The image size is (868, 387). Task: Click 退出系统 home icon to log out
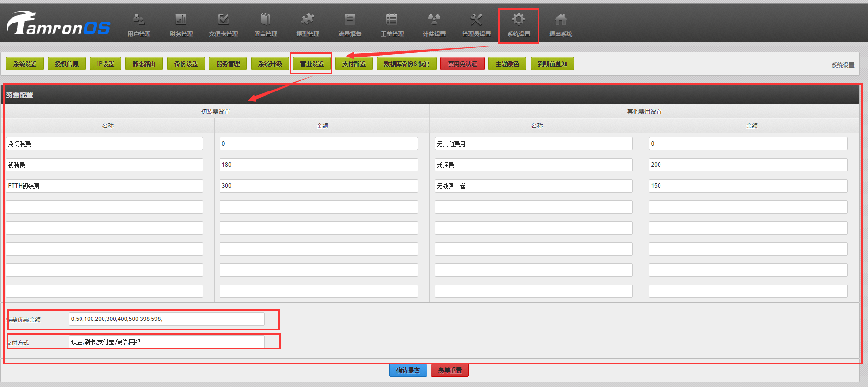tap(561, 20)
